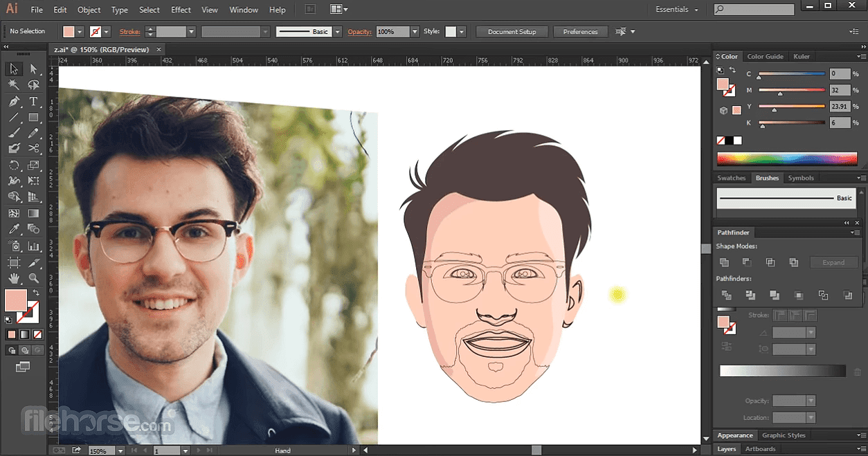Open the Essentials workspace dropdown
Viewport: 868px width, 456px height.
tap(676, 10)
